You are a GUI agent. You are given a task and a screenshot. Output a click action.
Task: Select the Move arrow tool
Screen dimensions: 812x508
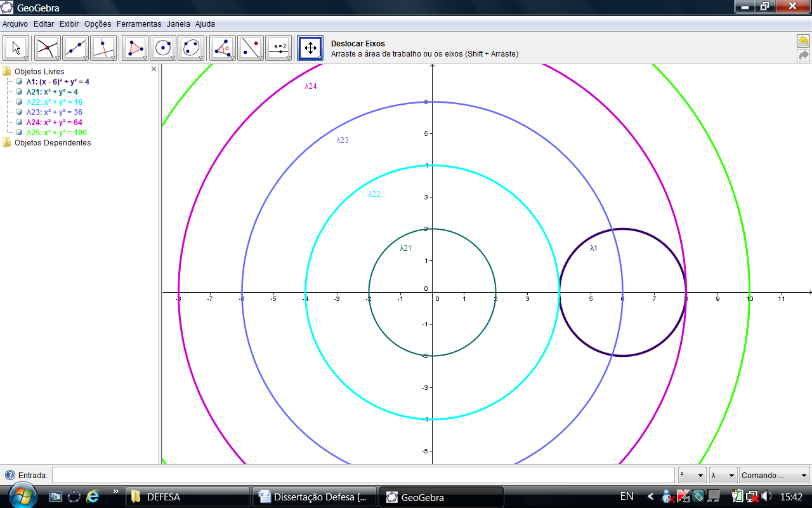point(16,48)
